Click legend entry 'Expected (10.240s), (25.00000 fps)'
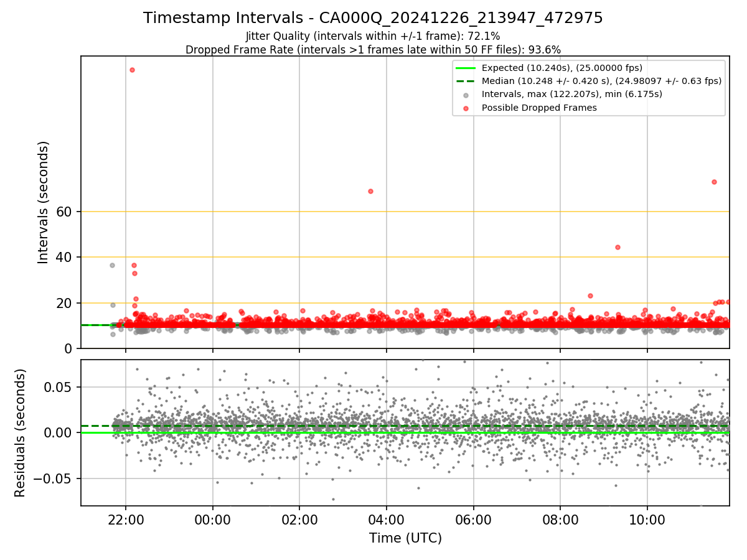This screenshot has width=747, height=560. tap(562, 68)
